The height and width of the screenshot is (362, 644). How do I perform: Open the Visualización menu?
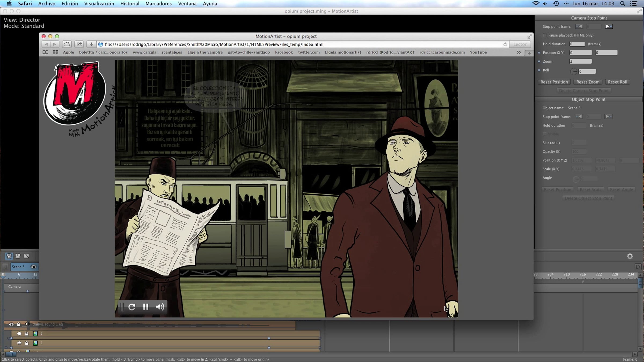click(99, 3)
